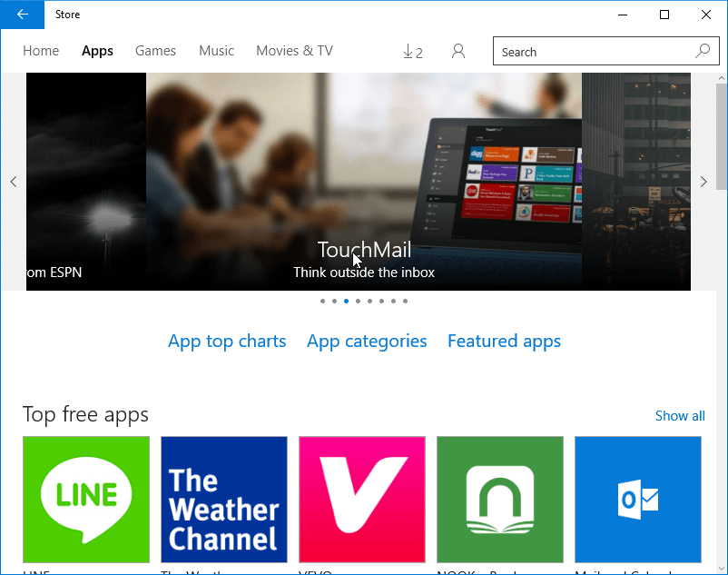Jump to the sixth carousel dot

pyautogui.click(x=381, y=301)
